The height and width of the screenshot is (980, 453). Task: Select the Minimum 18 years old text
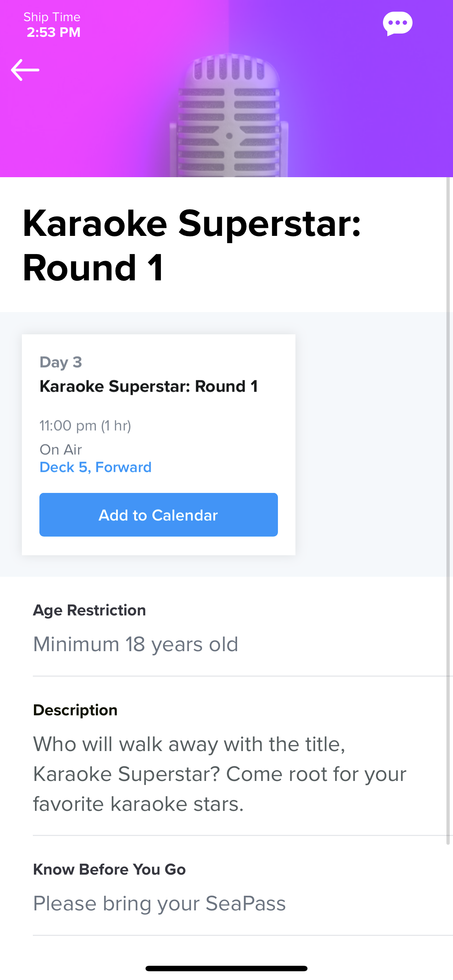(x=136, y=644)
